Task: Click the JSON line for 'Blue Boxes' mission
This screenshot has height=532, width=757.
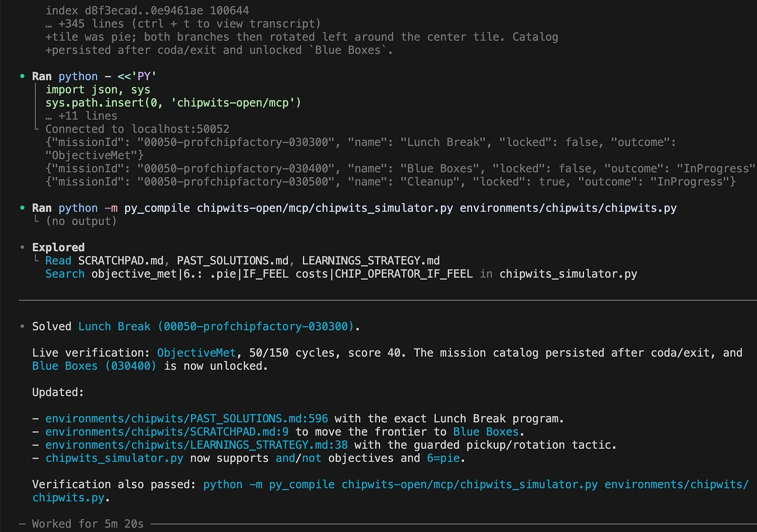Action: point(401,168)
